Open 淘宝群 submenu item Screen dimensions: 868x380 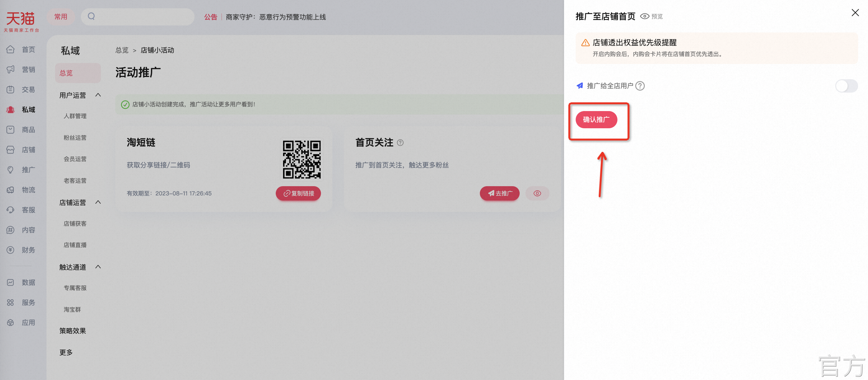(x=72, y=309)
